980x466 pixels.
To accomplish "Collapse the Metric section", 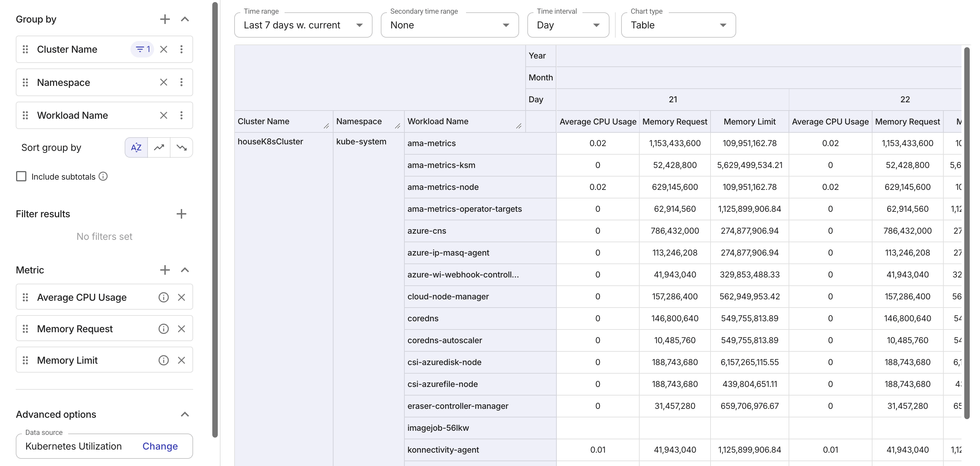I will (185, 270).
